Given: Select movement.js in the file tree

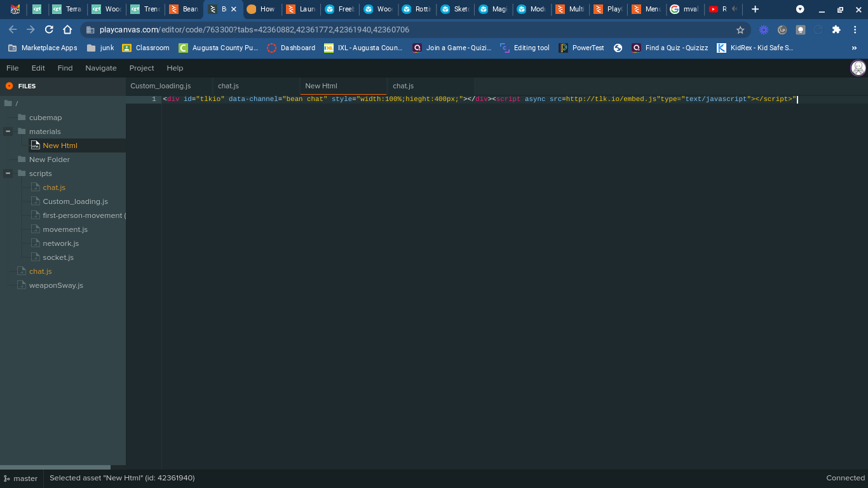Looking at the screenshot, I should (65, 229).
